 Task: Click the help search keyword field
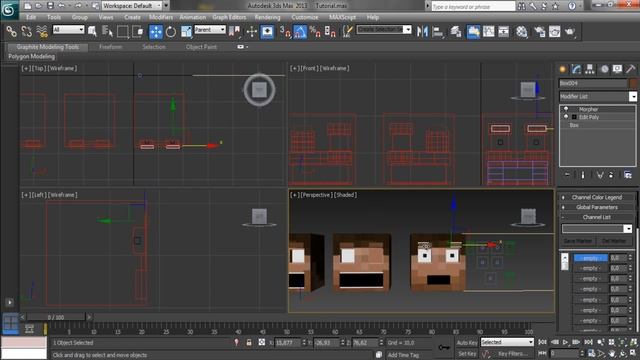(x=473, y=7)
